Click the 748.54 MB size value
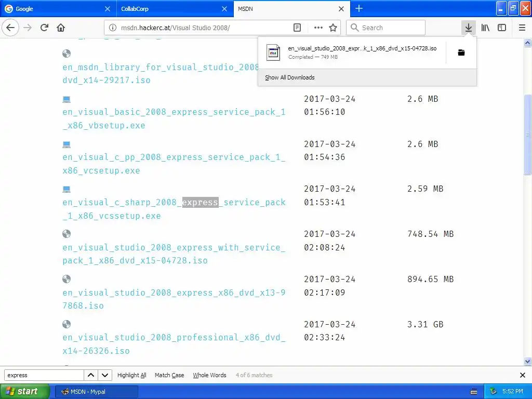This screenshot has height=399, width=532. click(x=430, y=234)
